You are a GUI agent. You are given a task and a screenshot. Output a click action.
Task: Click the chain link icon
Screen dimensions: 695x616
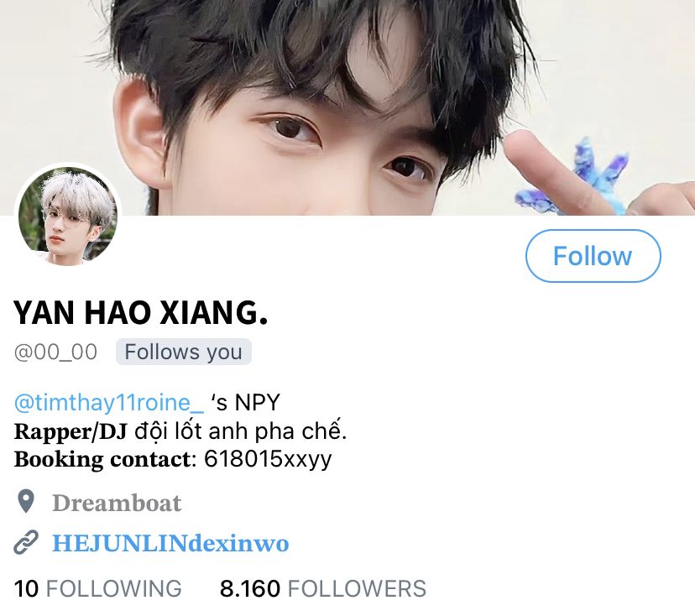[x=26, y=542]
